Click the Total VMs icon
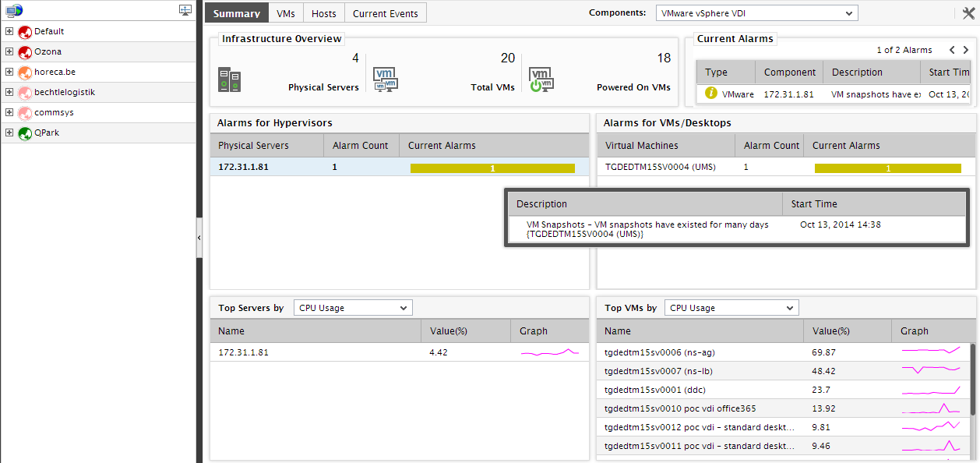980x463 pixels. [x=386, y=80]
